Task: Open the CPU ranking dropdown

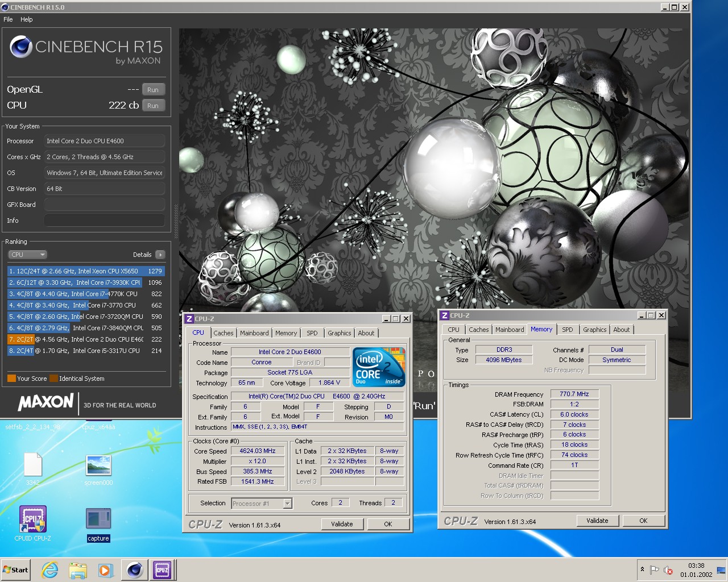Action: coord(27,255)
